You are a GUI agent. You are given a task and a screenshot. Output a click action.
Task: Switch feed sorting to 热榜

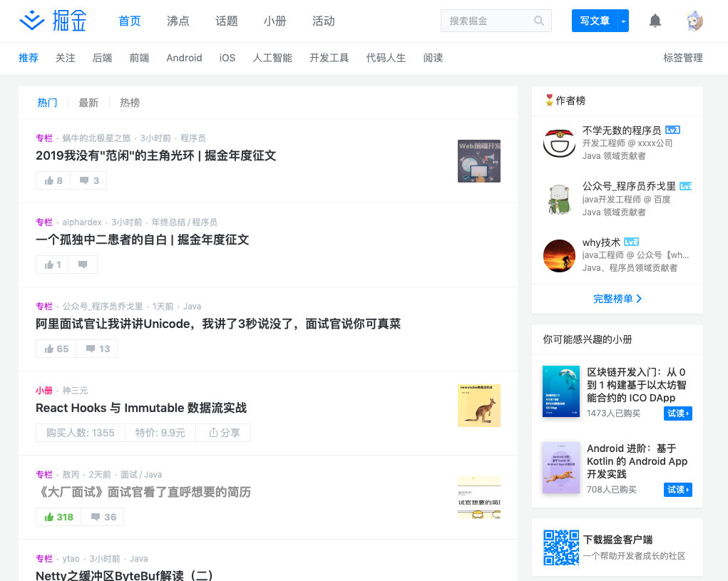click(x=130, y=103)
